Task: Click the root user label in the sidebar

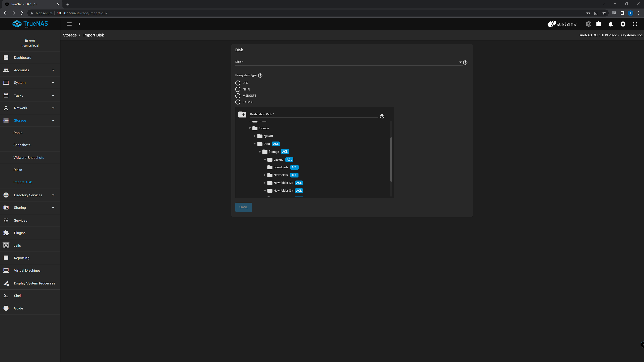Action: (30, 41)
